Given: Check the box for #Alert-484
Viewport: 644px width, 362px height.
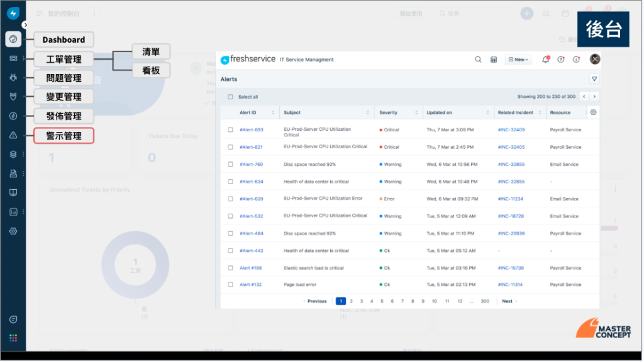Looking at the screenshot, I should 231,234.
